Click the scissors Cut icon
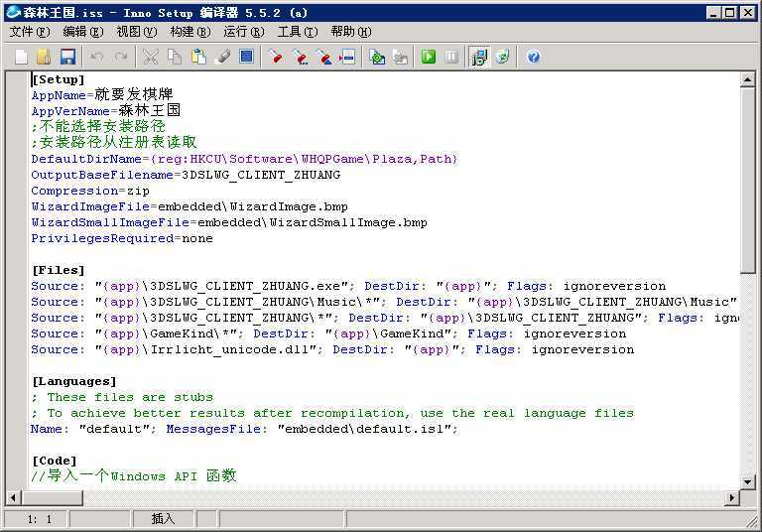Viewport: 762px width, 532px height. (150, 57)
